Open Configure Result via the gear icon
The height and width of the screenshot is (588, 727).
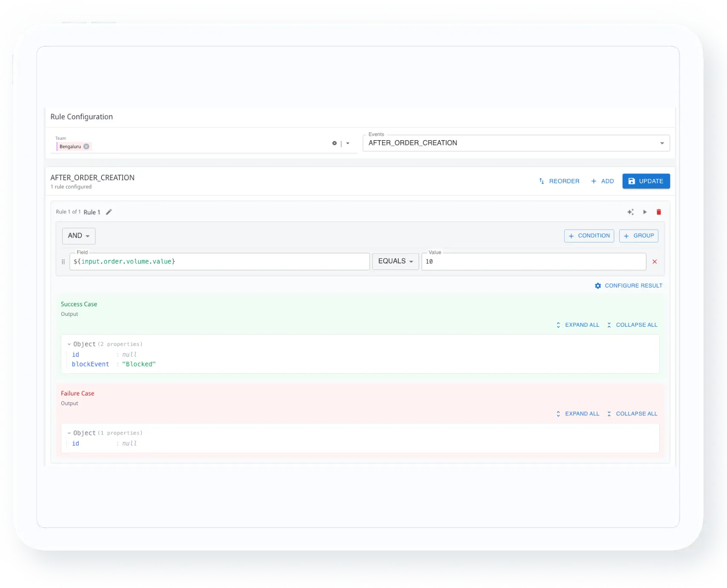point(598,285)
